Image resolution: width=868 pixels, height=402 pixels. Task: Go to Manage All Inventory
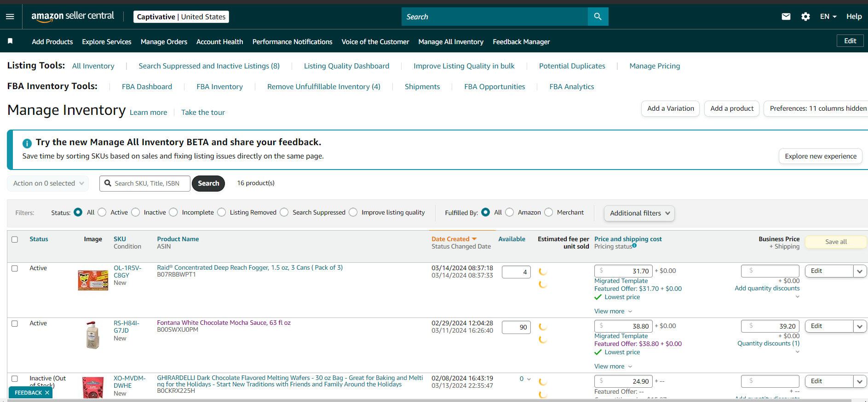click(451, 42)
